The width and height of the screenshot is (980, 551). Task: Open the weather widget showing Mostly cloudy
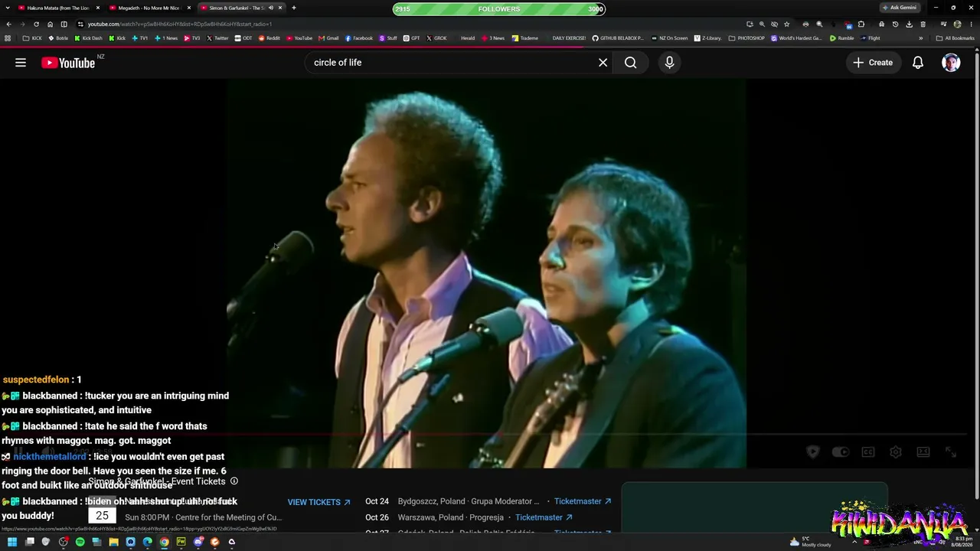click(810, 542)
